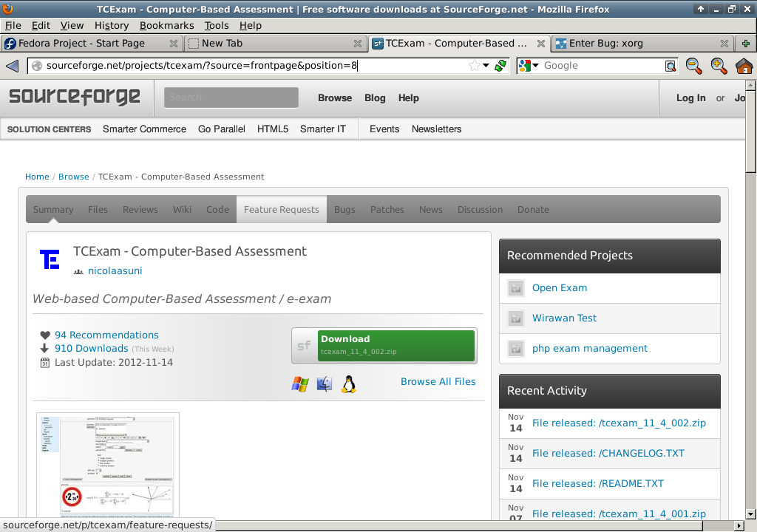
Task: Open a new tab with plus button
Action: (745, 43)
